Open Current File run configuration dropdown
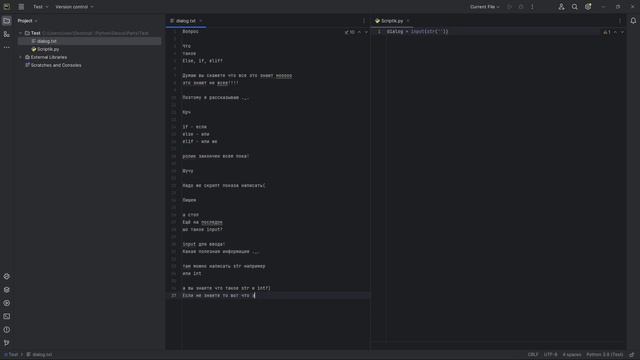The height and width of the screenshot is (360, 640). click(484, 7)
